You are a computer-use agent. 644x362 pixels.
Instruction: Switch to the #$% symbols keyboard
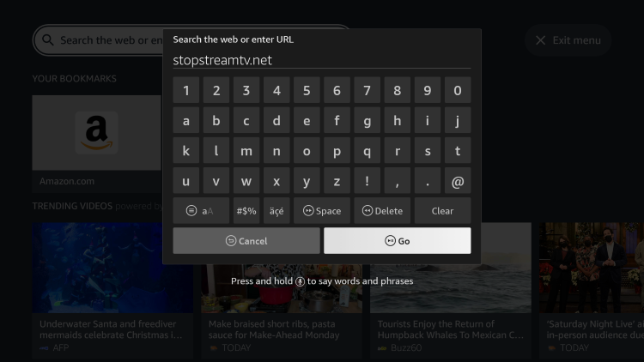(x=246, y=210)
